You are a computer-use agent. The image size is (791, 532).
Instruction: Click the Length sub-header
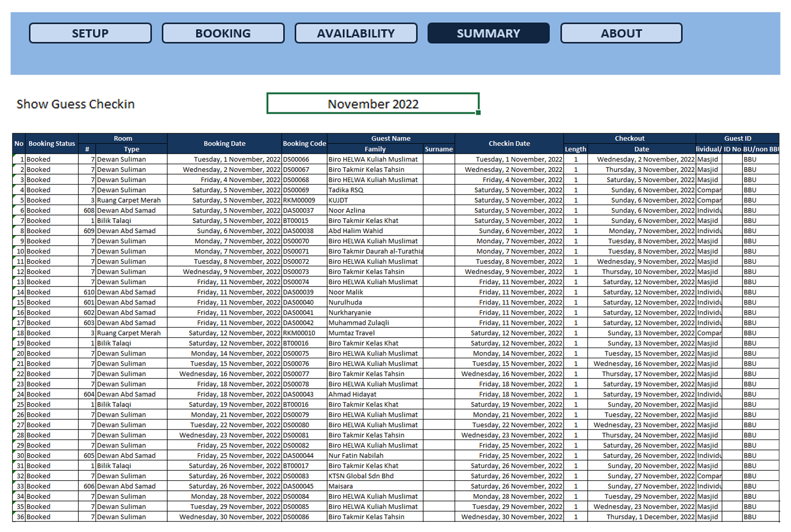pos(575,149)
